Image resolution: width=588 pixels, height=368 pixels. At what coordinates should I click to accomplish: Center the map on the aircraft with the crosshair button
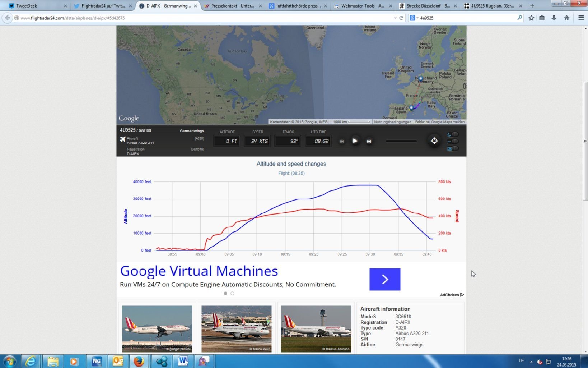click(x=434, y=141)
